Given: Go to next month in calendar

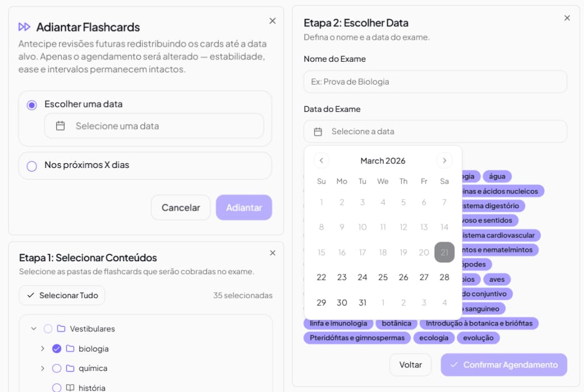Looking at the screenshot, I should tap(444, 161).
